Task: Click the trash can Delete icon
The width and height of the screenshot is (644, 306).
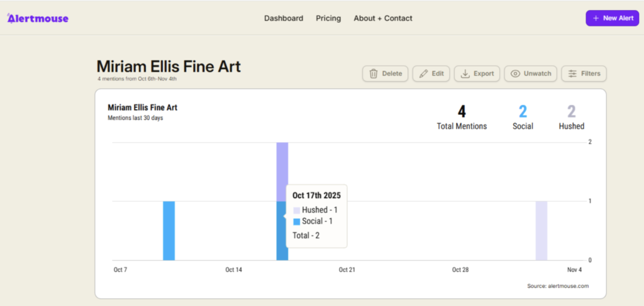Action: point(374,74)
